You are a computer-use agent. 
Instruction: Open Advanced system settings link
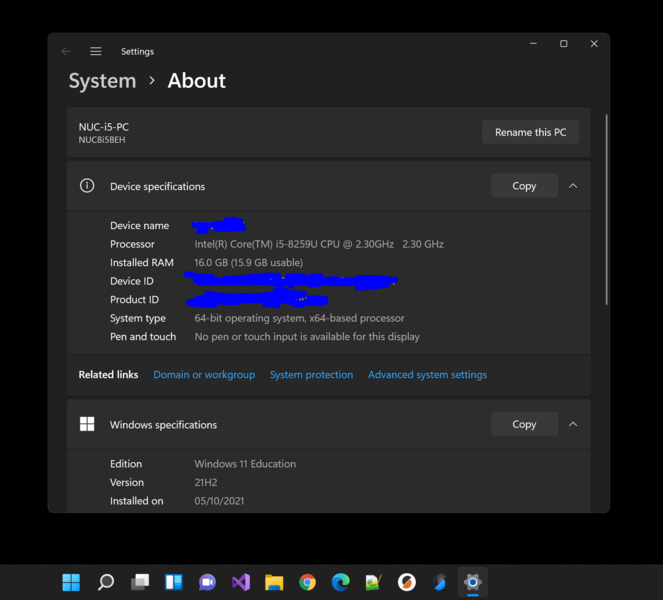click(427, 375)
